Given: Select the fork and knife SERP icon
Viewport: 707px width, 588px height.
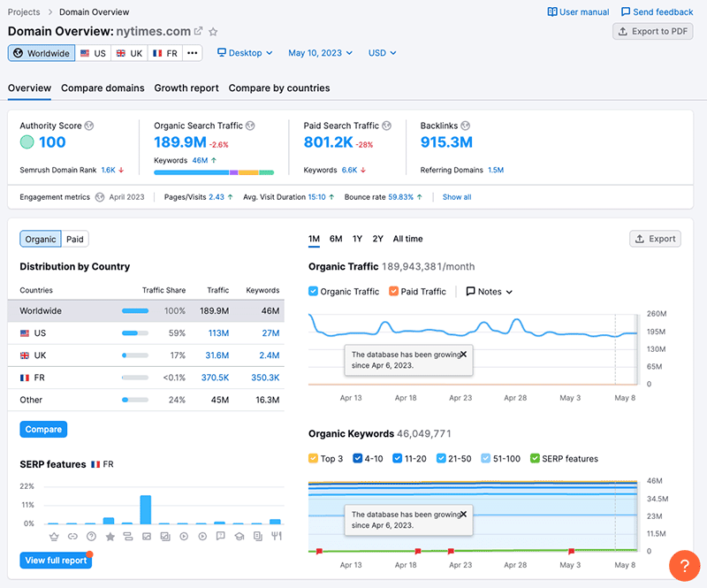Looking at the screenshot, I should (277, 536).
